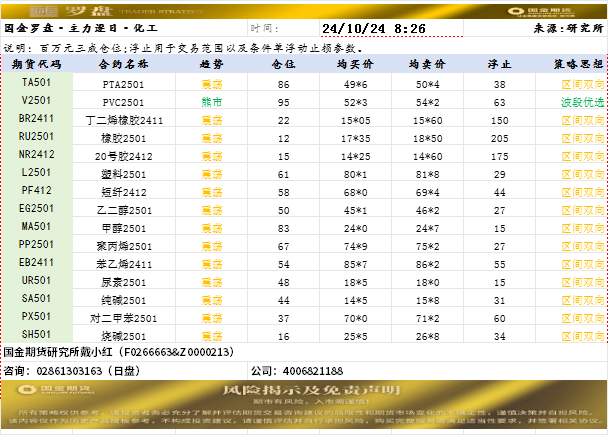Click the 策略思想 column header
The height and width of the screenshot is (435, 608).
[x=579, y=64]
